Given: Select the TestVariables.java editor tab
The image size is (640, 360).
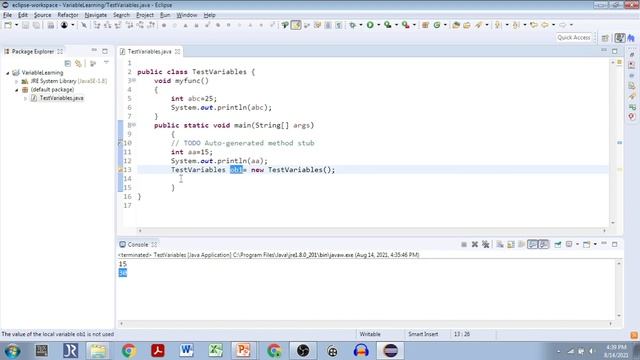Looking at the screenshot, I should pos(149,51).
